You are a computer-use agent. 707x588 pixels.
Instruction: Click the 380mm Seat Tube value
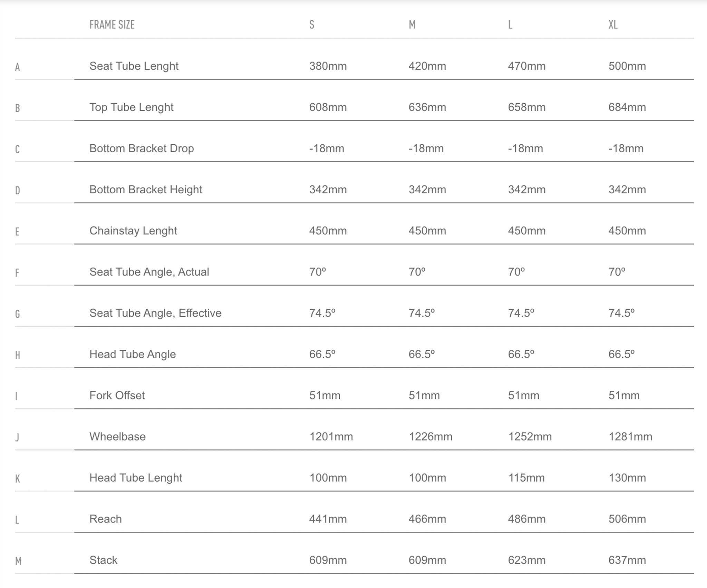tap(328, 66)
